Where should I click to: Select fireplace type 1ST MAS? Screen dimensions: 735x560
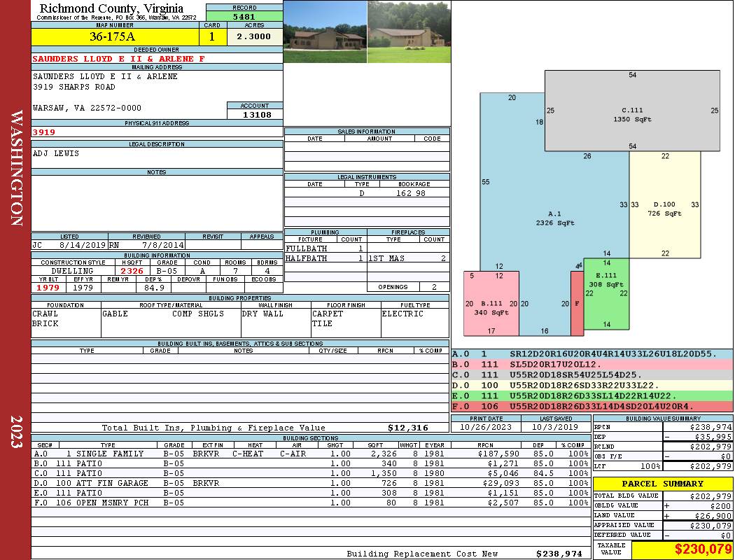click(x=386, y=258)
